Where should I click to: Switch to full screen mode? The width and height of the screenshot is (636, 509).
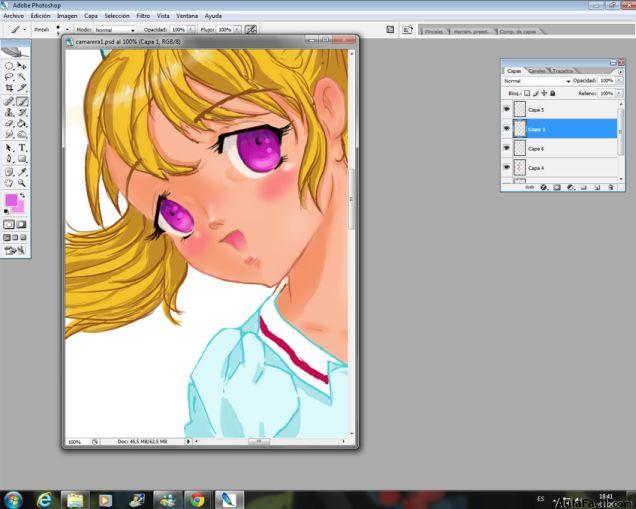click(23, 238)
